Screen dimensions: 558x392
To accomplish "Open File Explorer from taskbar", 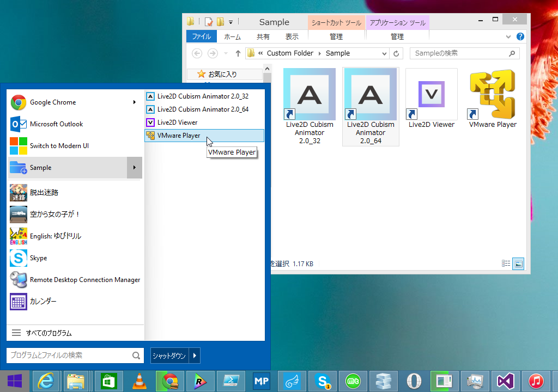I will pyautogui.click(x=76, y=381).
